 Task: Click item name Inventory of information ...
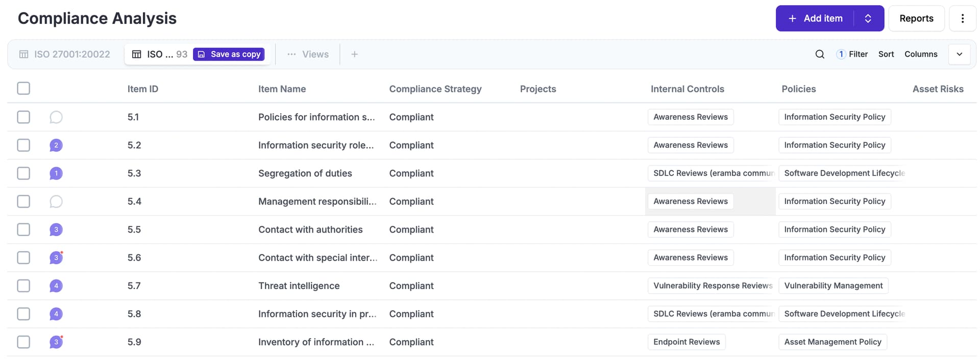tap(316, 342)
